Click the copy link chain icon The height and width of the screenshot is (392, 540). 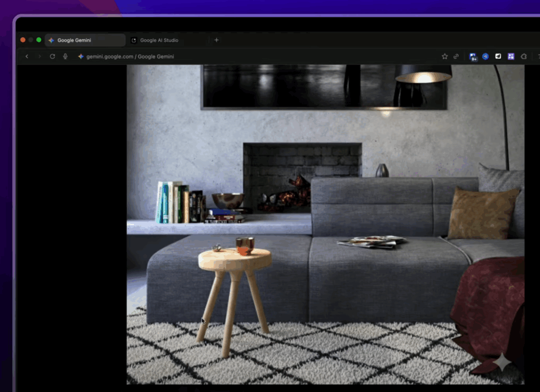(456, 56)
